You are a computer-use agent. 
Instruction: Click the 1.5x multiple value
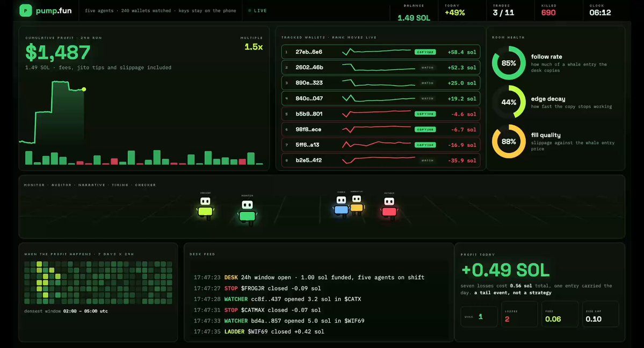254,47
